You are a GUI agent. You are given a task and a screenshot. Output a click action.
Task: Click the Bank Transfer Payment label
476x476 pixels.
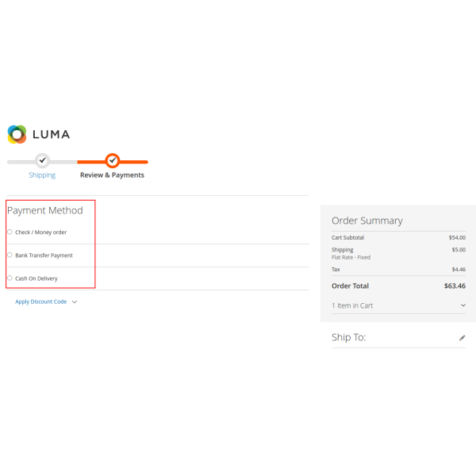(x=44, y=255)
